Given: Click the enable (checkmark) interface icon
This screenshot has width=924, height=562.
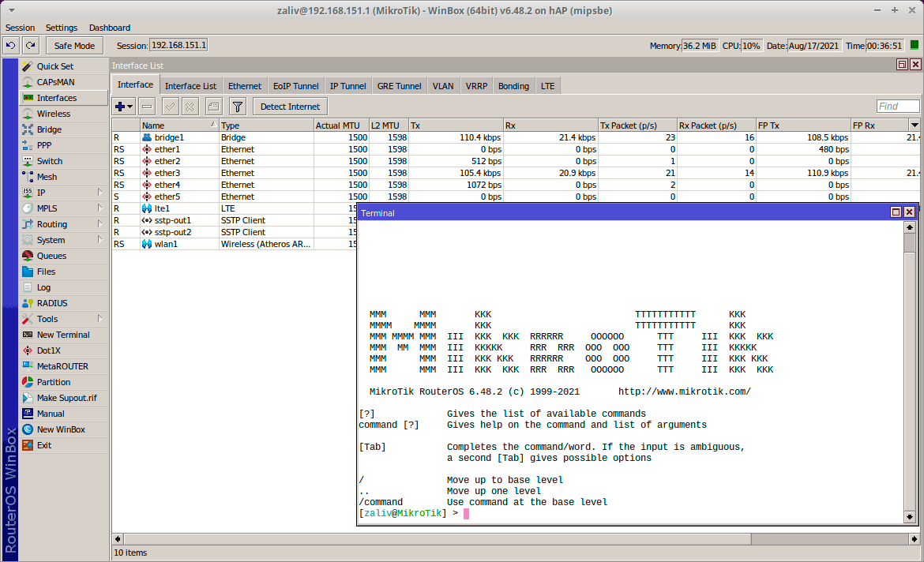Looking at the screenshot, I should (170, 107).
